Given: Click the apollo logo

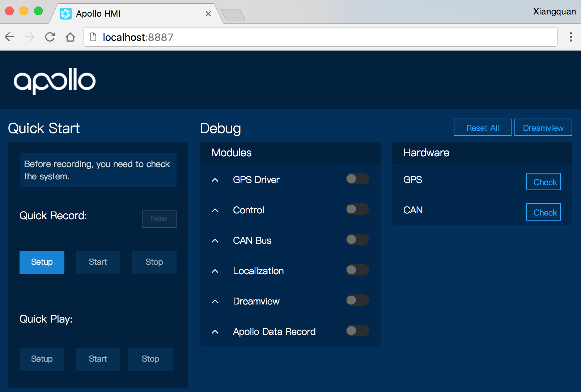Looking at the screenshot, I should click(55, 81).
